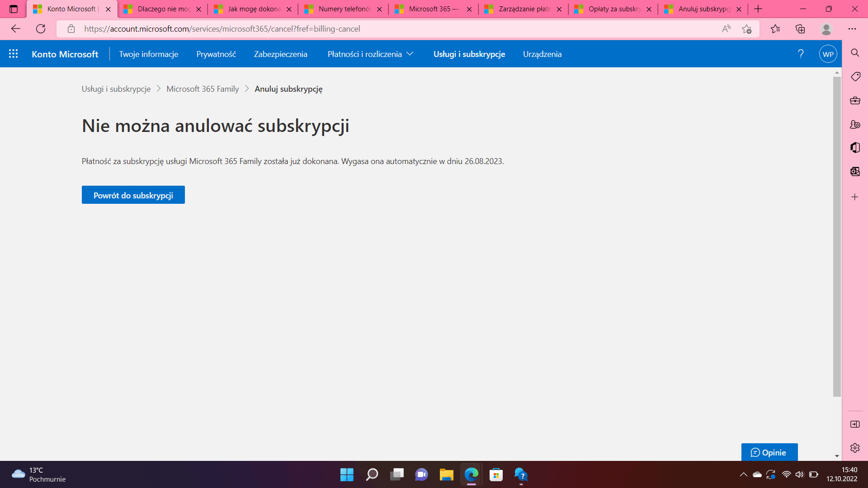
Task: Open Edge settings and more menu
Action: click(x=852, y=29)
